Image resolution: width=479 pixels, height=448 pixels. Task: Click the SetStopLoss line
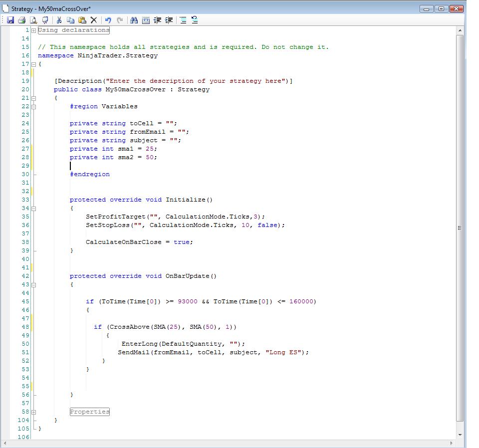pos(185,225)
